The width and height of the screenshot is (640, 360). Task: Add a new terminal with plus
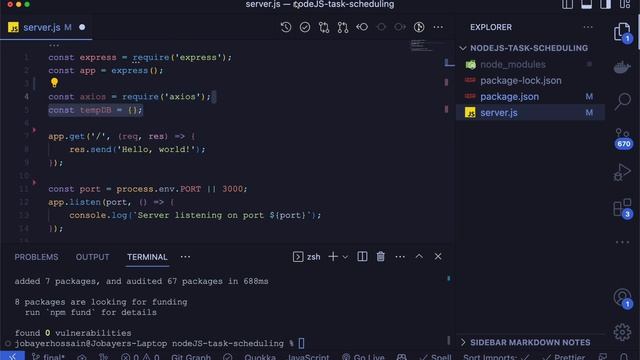(x=333, y=256)
